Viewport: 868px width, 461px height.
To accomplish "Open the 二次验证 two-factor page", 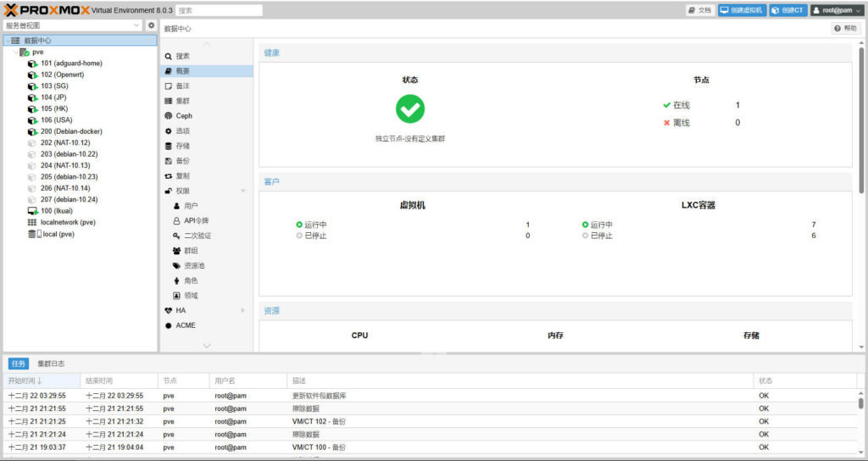I will tap(198, 236).
